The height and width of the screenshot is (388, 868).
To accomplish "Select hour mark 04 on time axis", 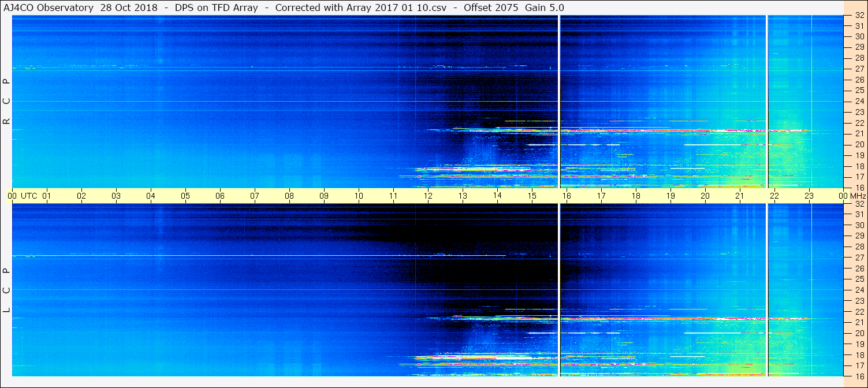I will pyautogui.click(x=151, y=196).
